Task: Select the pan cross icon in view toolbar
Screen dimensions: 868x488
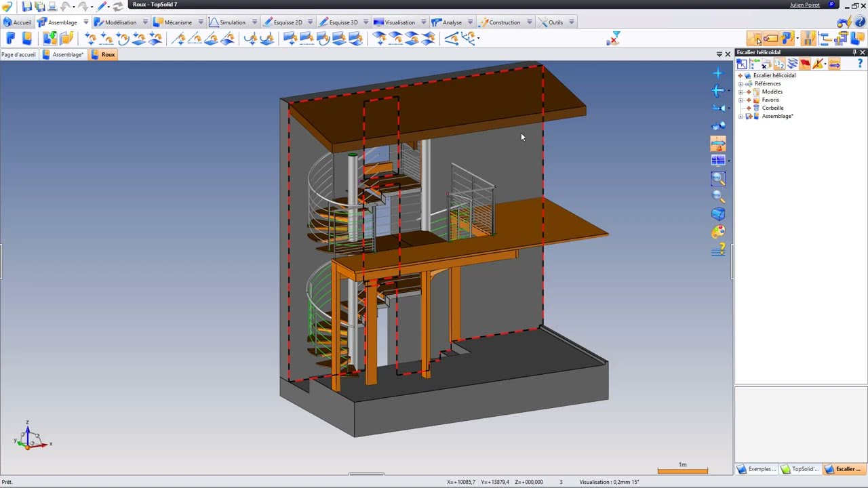Action: click(718, 73)
